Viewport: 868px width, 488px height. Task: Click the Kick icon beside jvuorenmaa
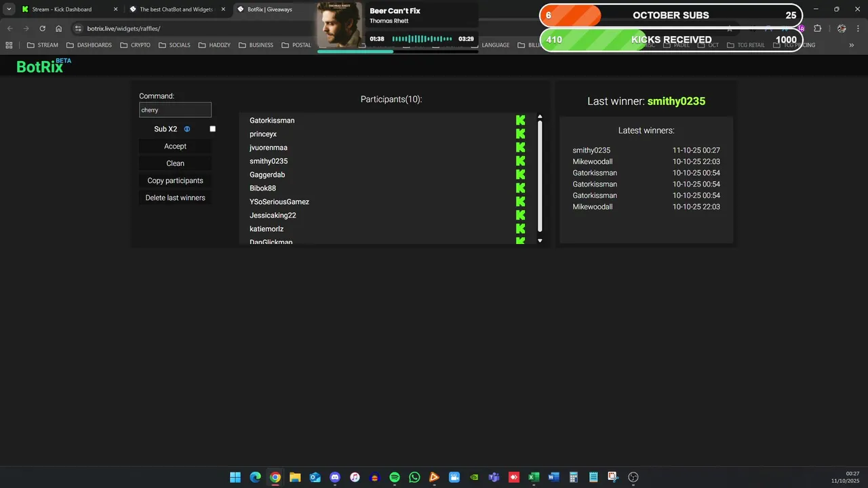click(x=520, y=147)
